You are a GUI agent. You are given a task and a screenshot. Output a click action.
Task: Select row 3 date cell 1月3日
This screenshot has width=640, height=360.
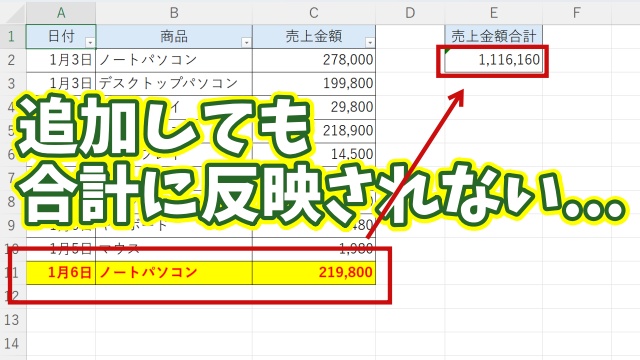click(x=61, y=84)
